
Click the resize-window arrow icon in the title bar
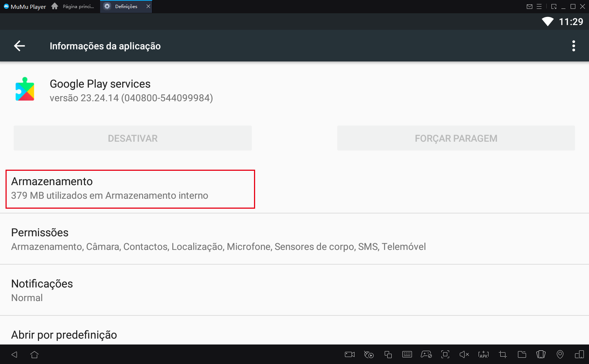pyautogui.click(x=554, y=6)
